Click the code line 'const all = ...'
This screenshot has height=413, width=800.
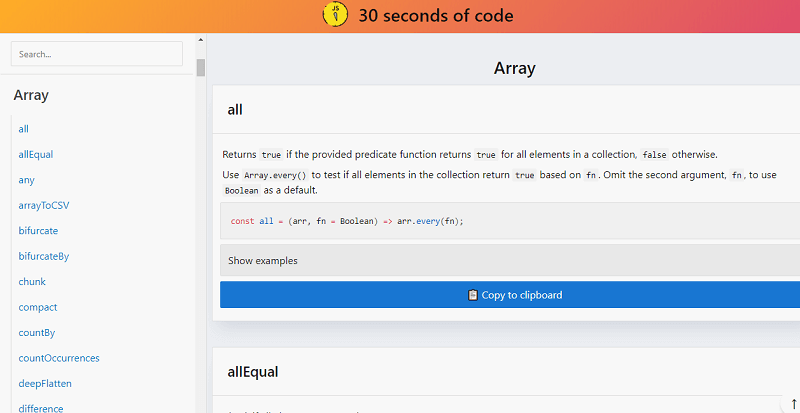pos(347,222)
